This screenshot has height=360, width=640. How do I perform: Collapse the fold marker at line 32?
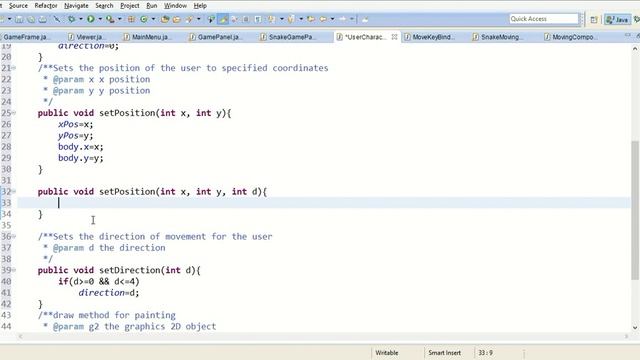point(14,191)
